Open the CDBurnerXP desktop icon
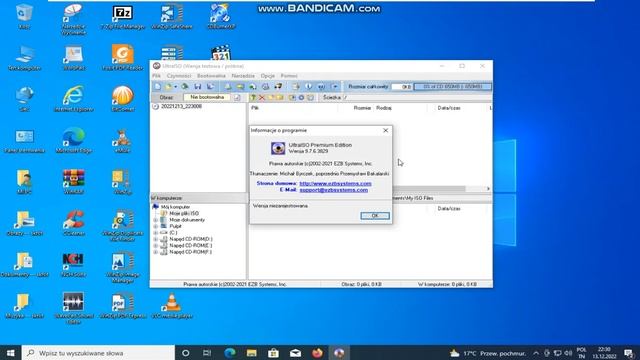The image size is (640, 360). pyautogui.click(x=221, y=17)
